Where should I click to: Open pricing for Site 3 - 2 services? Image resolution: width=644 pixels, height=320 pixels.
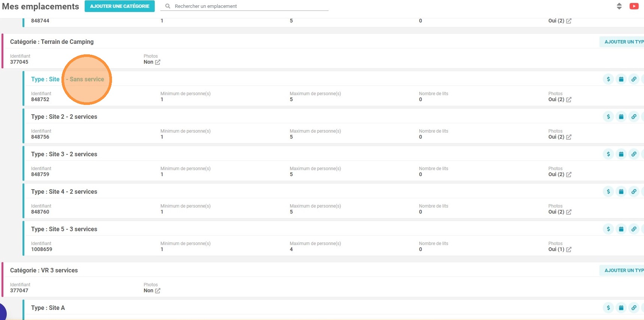click(608, 154)
